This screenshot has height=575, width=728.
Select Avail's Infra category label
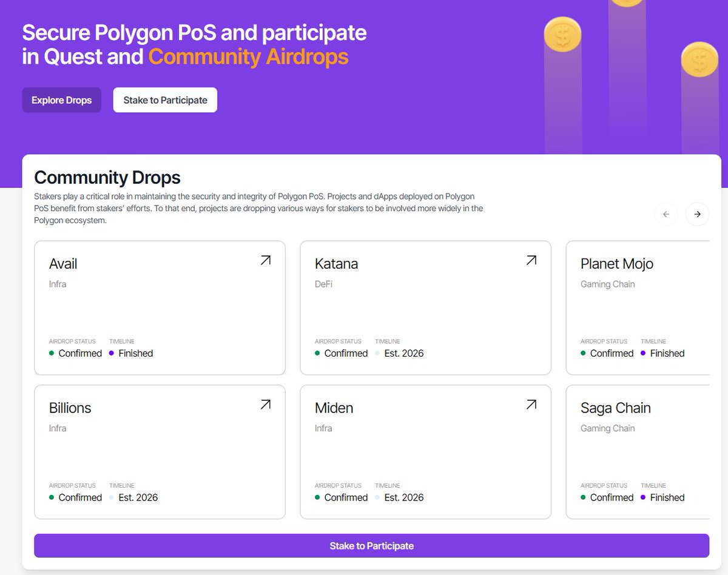[x=58, y=284]
